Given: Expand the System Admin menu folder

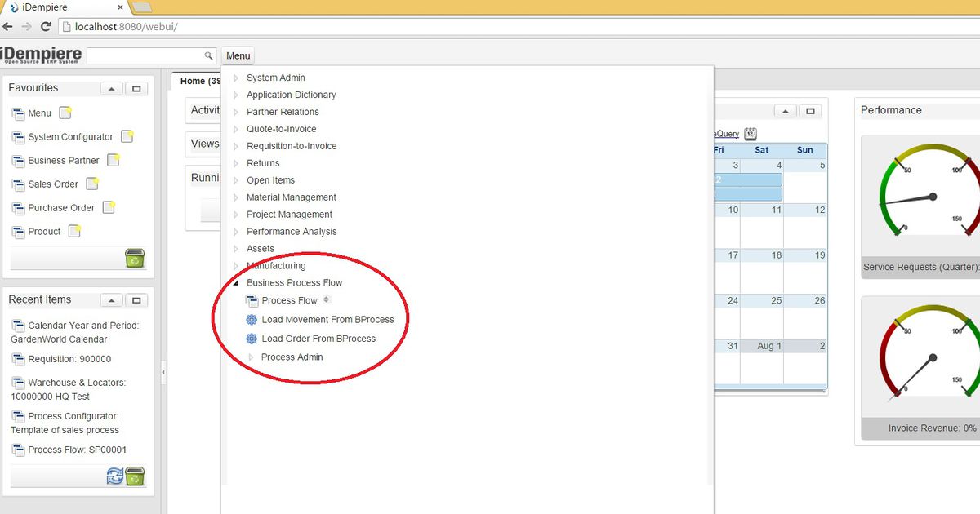Looking at the screenshot, I should pos(236,78).
